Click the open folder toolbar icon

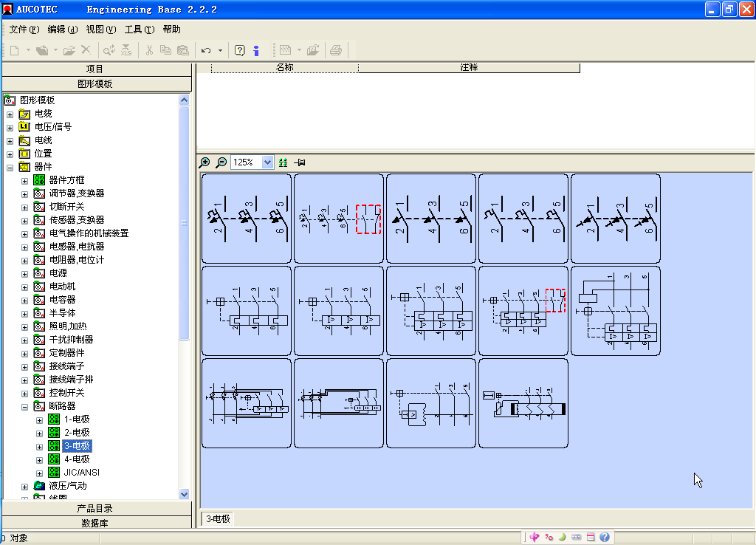click(69, 50)
